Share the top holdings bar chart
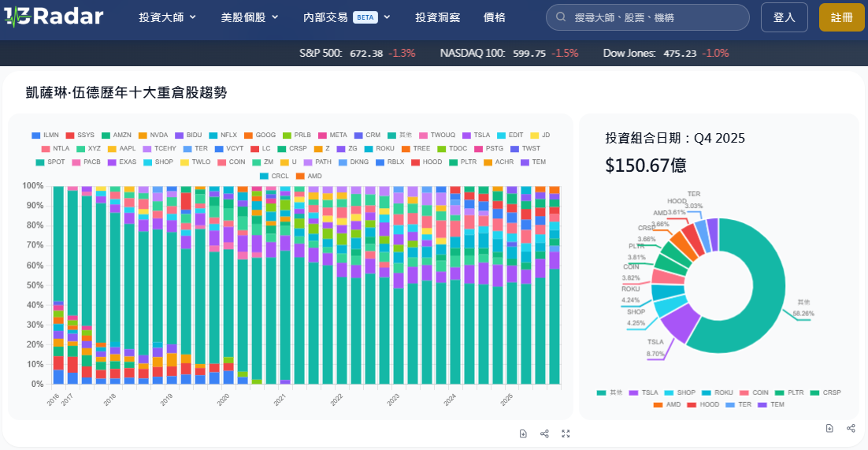The width and height of the screenshot is (868, 450). [544, 433]
